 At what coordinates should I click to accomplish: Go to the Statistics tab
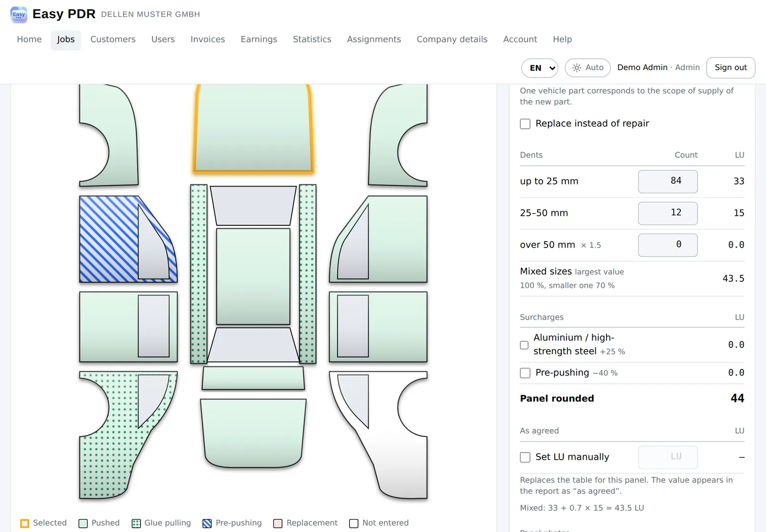click(312, 39)
